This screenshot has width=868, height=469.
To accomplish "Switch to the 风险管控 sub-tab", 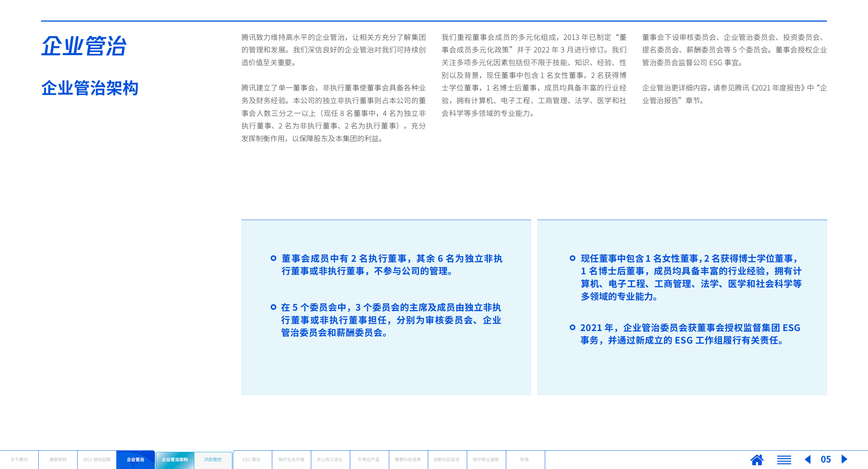I will [214, 459].
